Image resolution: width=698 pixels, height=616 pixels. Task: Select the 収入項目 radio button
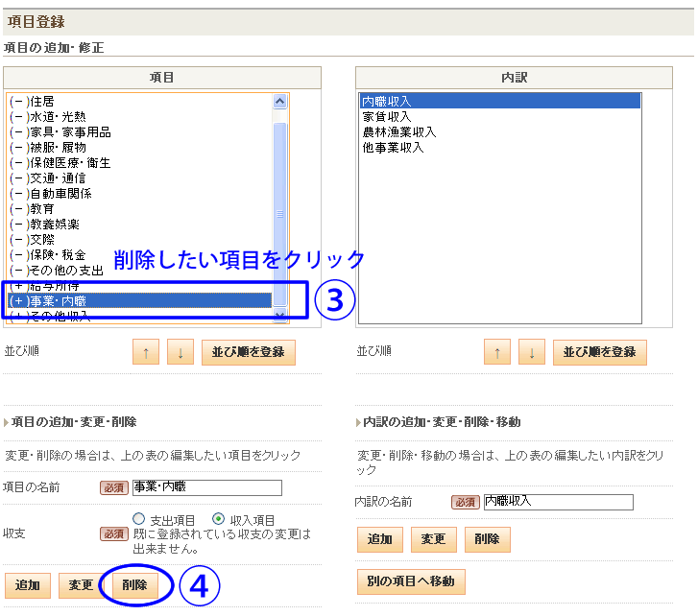pos(218,518)
